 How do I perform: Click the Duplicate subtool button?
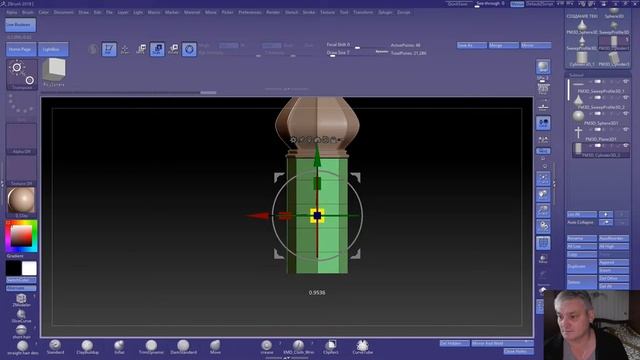582,266
